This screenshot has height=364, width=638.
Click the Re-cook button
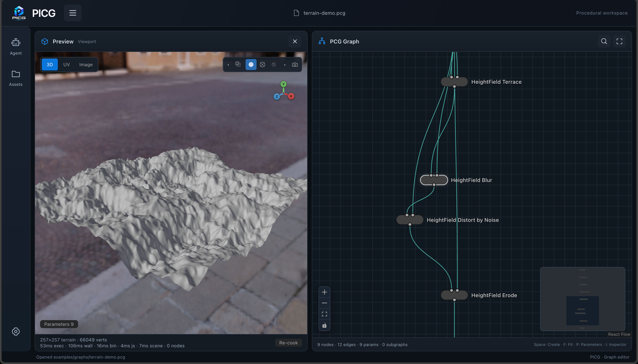288,343
